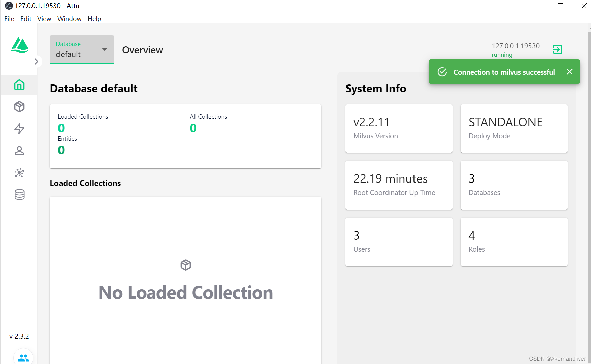
Task: Open the View menu
Action: 44,19
